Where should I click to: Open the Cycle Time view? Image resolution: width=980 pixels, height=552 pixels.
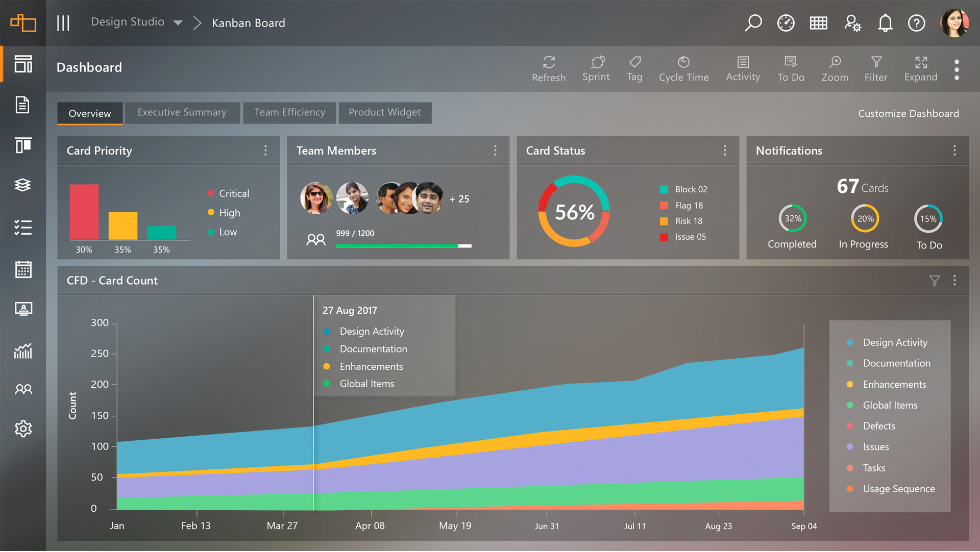683,68
